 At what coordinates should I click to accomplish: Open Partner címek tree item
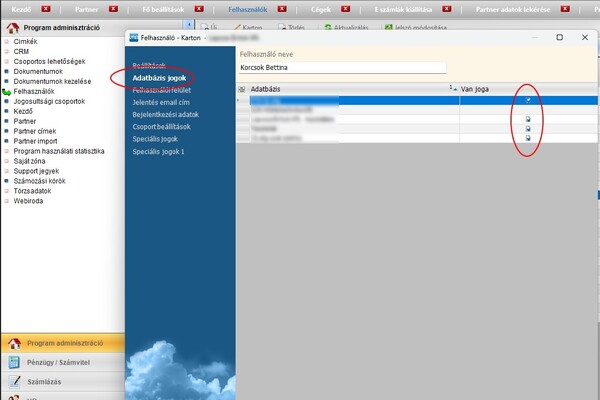[34, 131]
